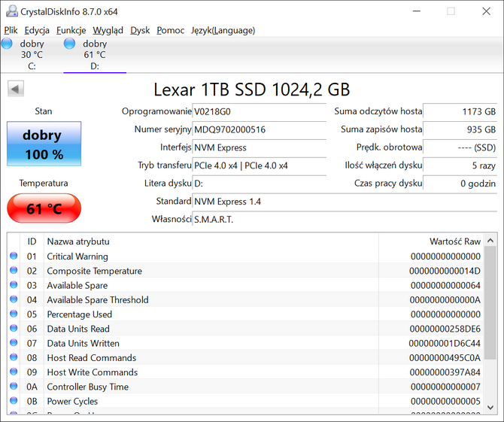The image size is (504, 422).
Task: Open the Edycja menu
Action: click(37, 30)
